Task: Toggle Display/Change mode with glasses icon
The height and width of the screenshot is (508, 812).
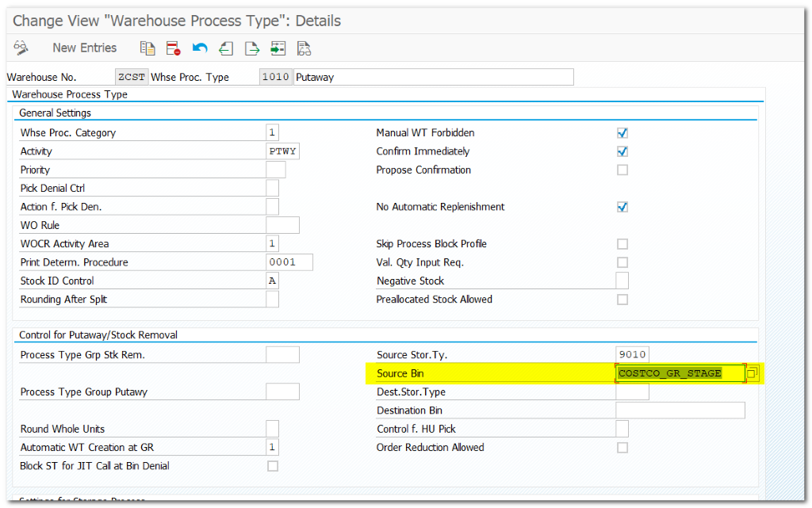Action: pyautogui.click(x=21, y=48)
